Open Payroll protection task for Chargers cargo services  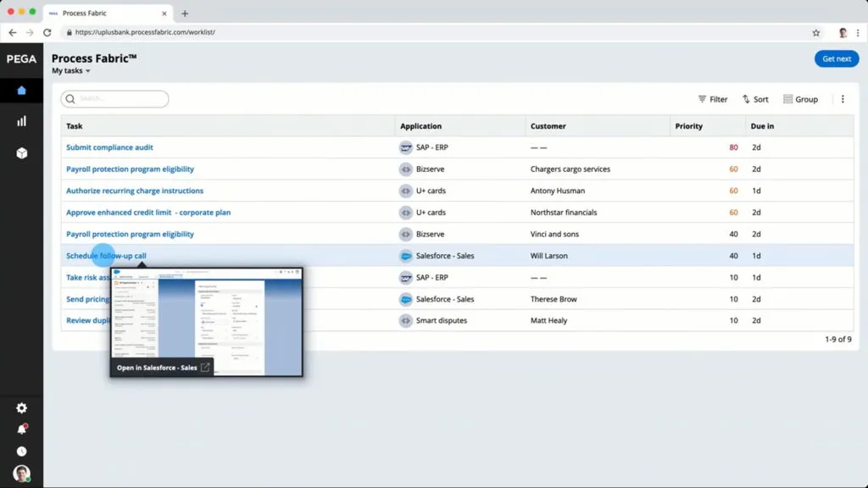point(130,169)
